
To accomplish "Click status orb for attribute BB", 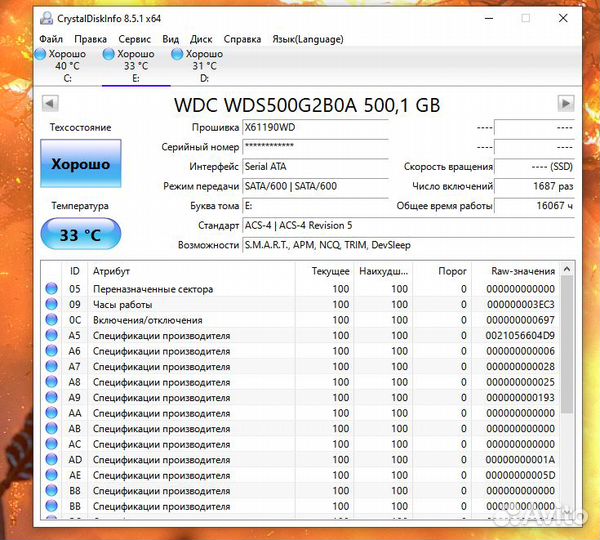I will 51,506.
